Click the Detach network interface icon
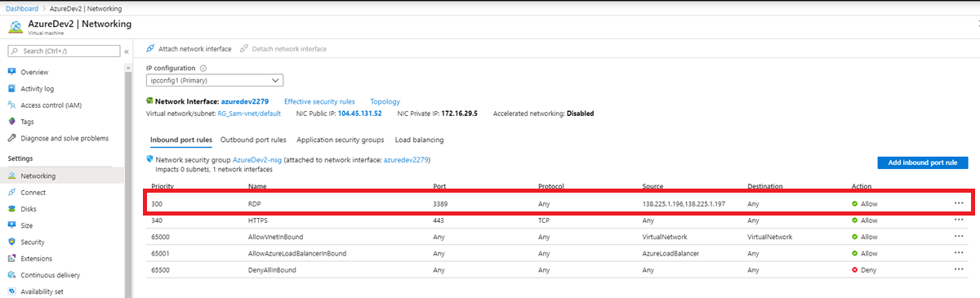This screenshot has width=980, height=298. click(244, 49)
